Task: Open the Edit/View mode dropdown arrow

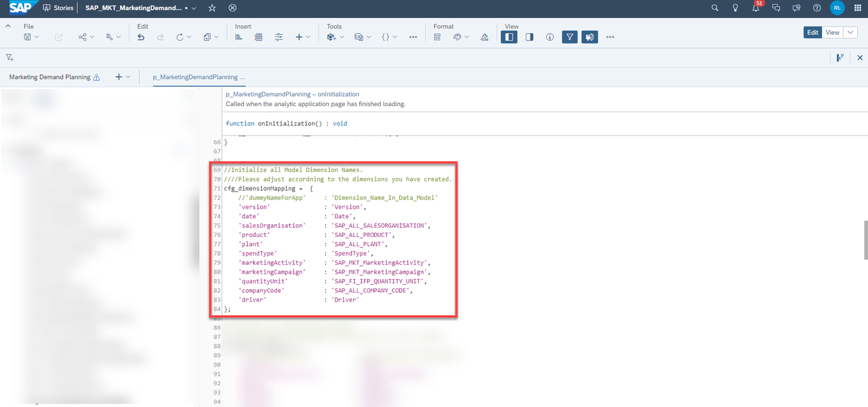Action: click(851, 33)
